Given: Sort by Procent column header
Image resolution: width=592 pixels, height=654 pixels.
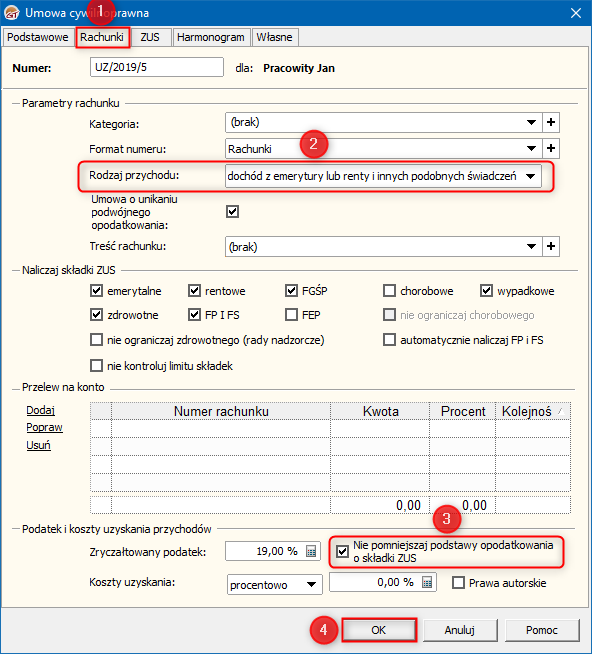Looking at the screenshot, I should click(x=463, y=411).
